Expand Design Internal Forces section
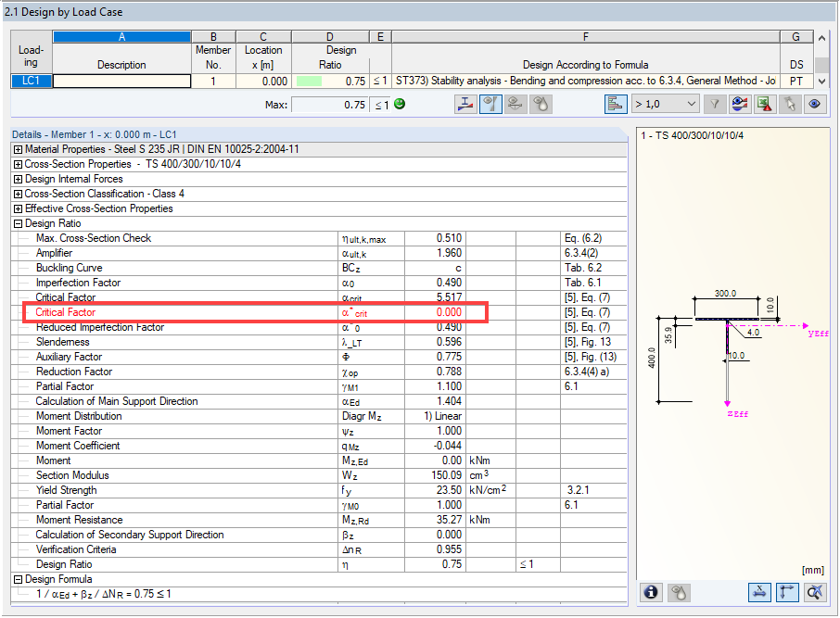Viewport: 840px width, 618px height. coord(19,180)
